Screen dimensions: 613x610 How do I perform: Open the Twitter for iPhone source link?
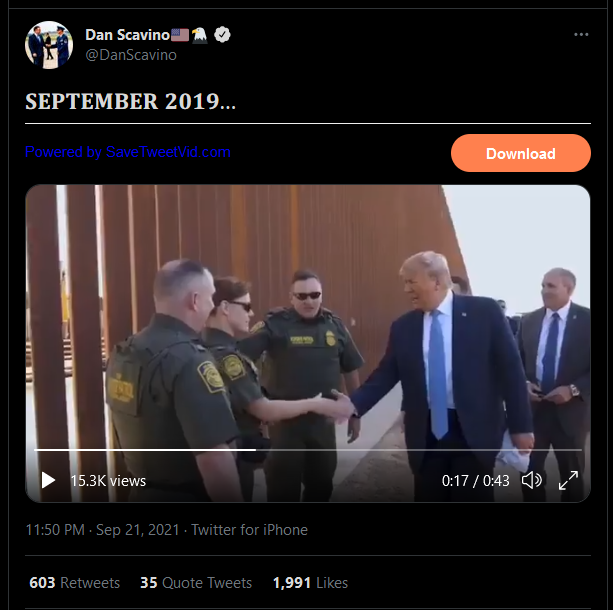pos(249,530)
